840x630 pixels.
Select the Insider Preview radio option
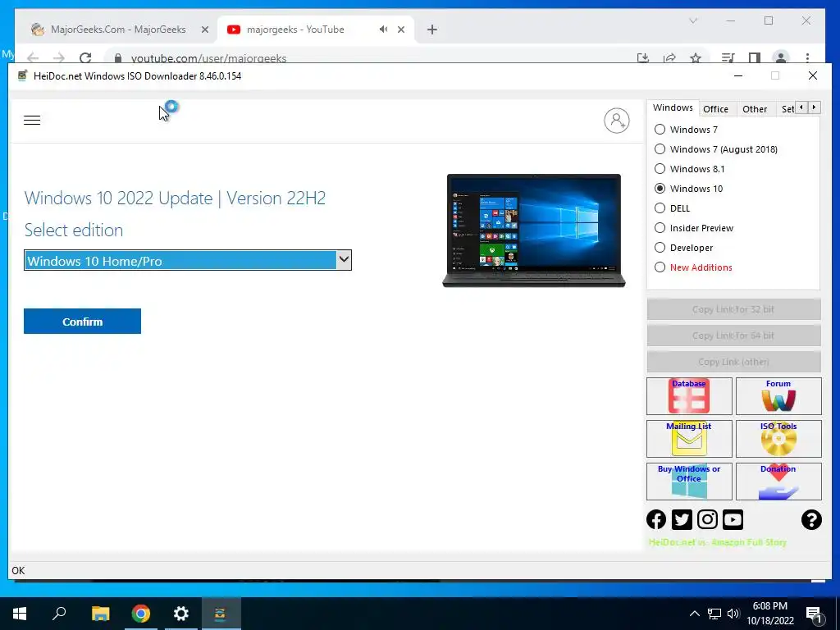(x=694, y=228)
